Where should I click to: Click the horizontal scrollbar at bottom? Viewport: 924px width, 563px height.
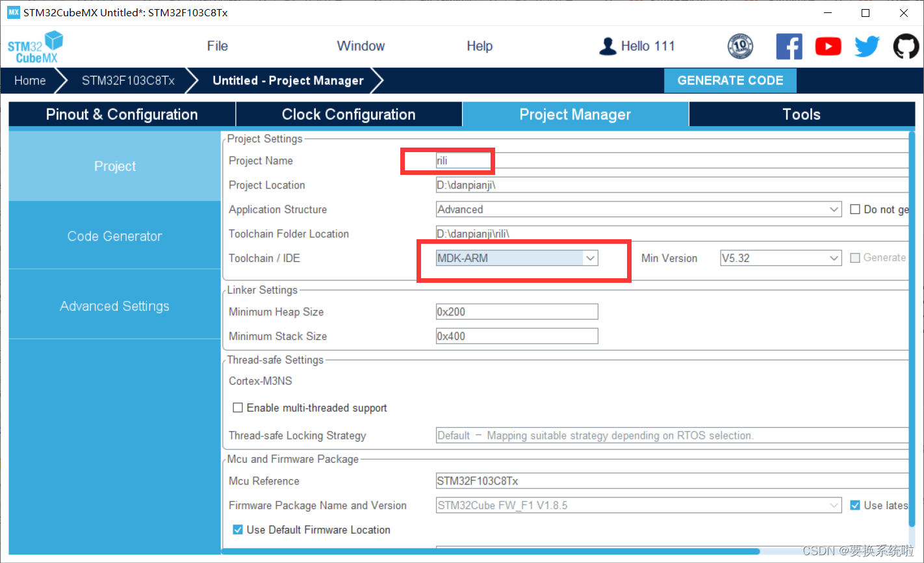click(491, 551)
